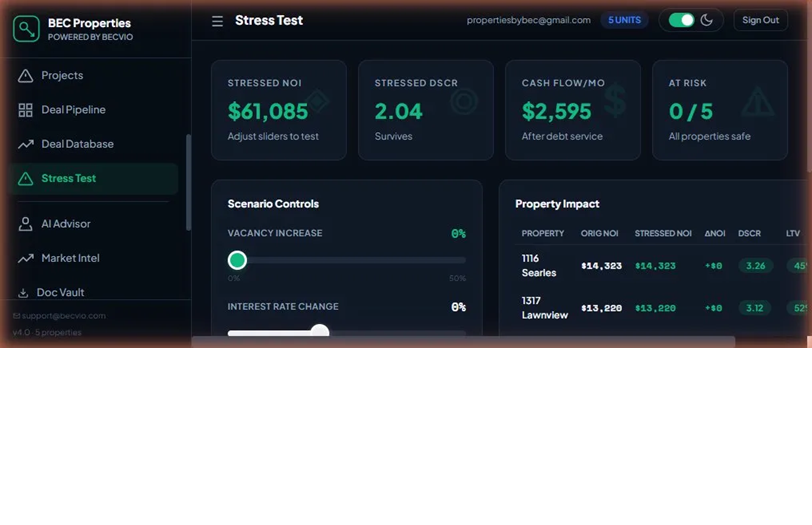Click the 0 / 5 at risk value

[x=690, y=111]
